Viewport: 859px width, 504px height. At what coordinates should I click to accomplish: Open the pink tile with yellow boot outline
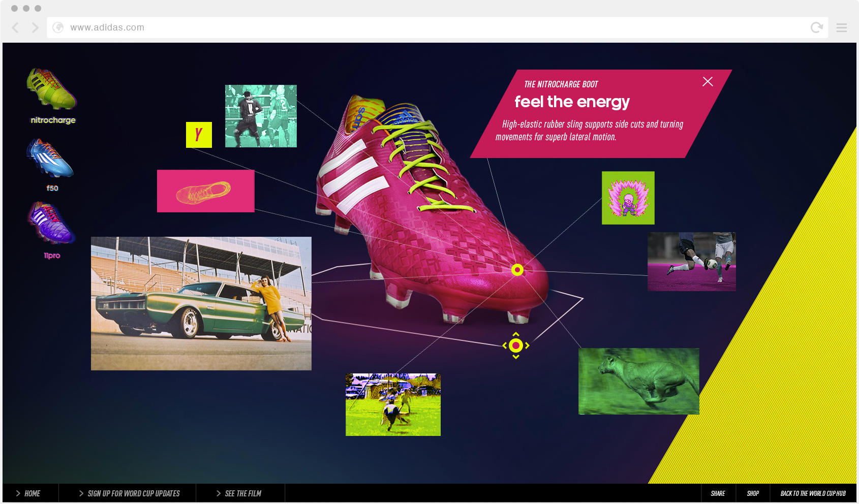point(206,191)
